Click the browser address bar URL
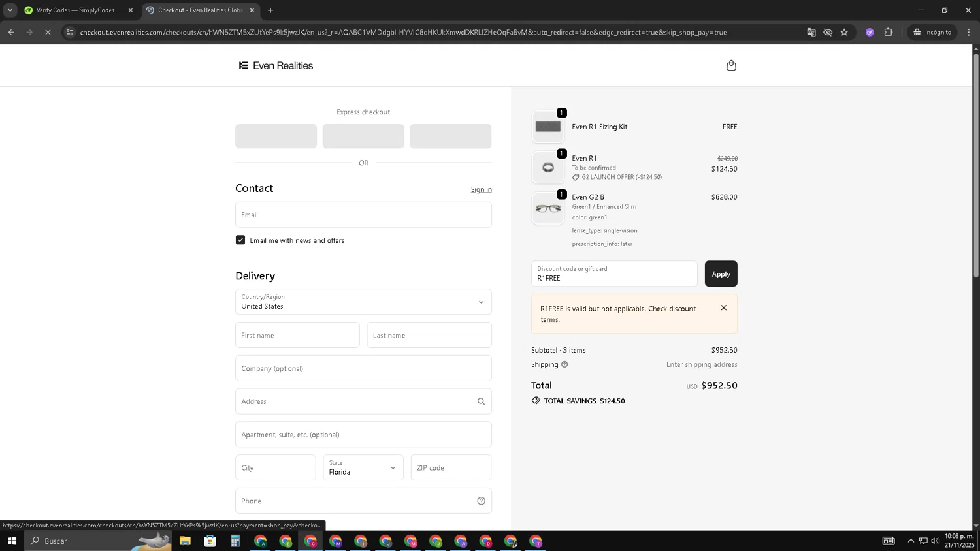The image size is (980, 551). [403, 32]
